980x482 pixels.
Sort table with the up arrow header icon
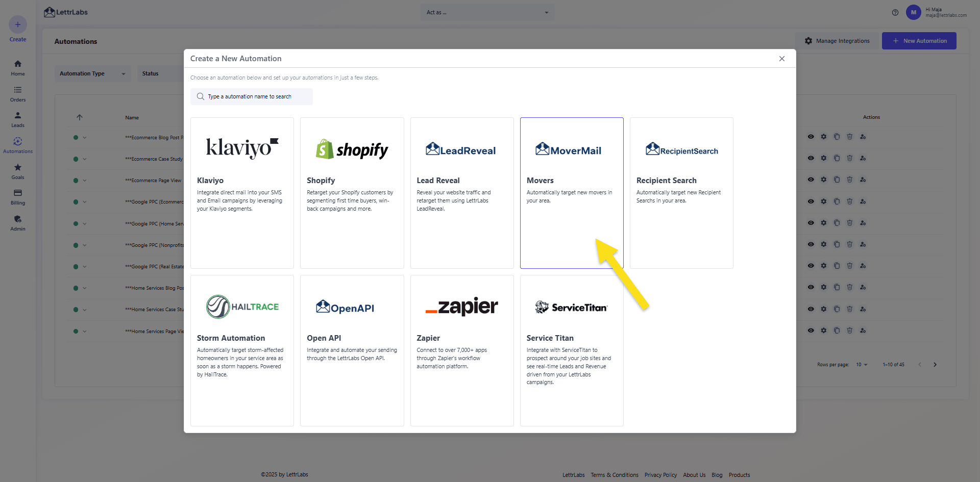pos(80,117)
